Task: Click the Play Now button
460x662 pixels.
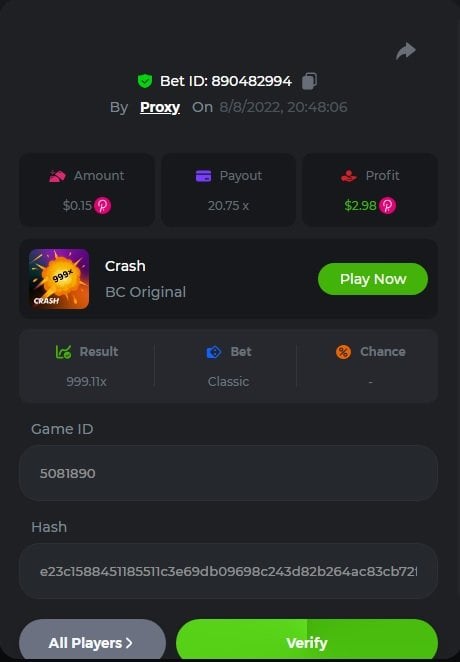Action: point(373,279)
